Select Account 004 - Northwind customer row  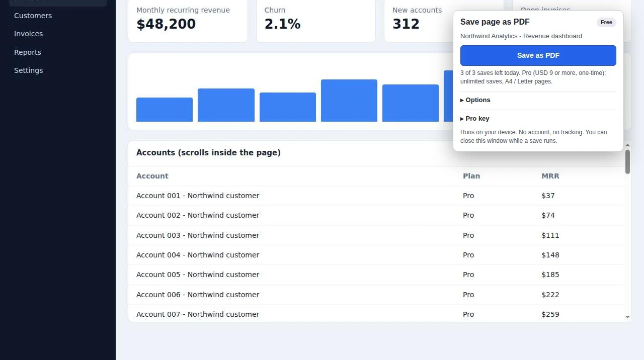tap(376, 255)
